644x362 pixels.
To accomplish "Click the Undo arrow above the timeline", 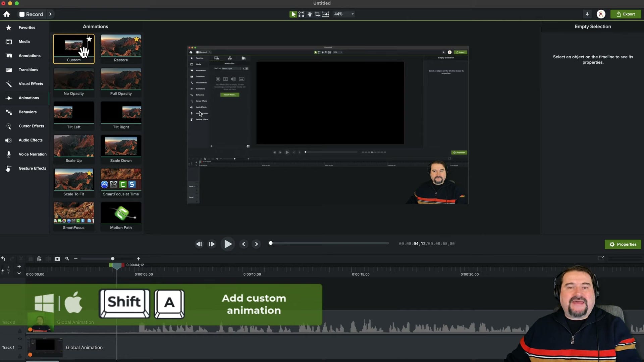I will pyautogui.click(x=3, y=259).
